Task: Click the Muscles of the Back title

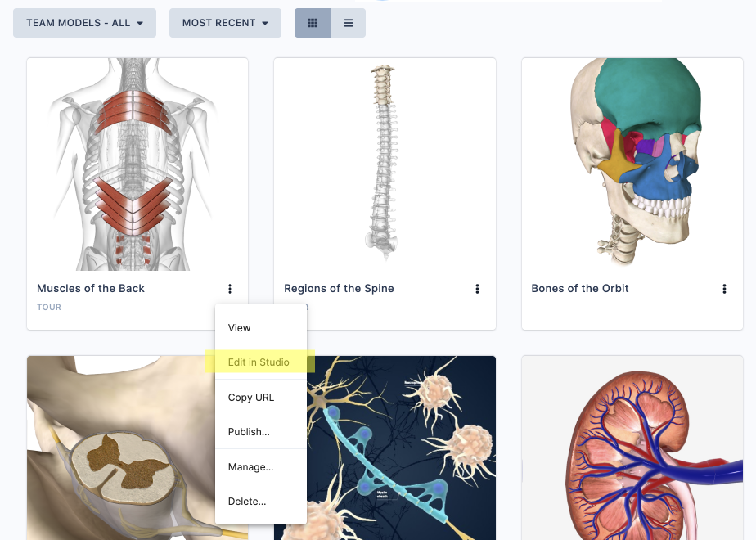Action: coord(91,288)
